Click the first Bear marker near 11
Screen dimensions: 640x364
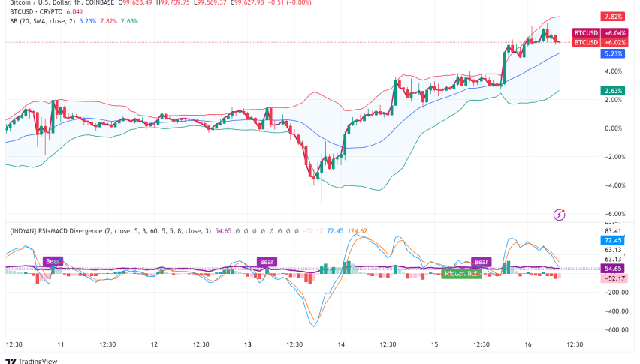tap(53, 261)
